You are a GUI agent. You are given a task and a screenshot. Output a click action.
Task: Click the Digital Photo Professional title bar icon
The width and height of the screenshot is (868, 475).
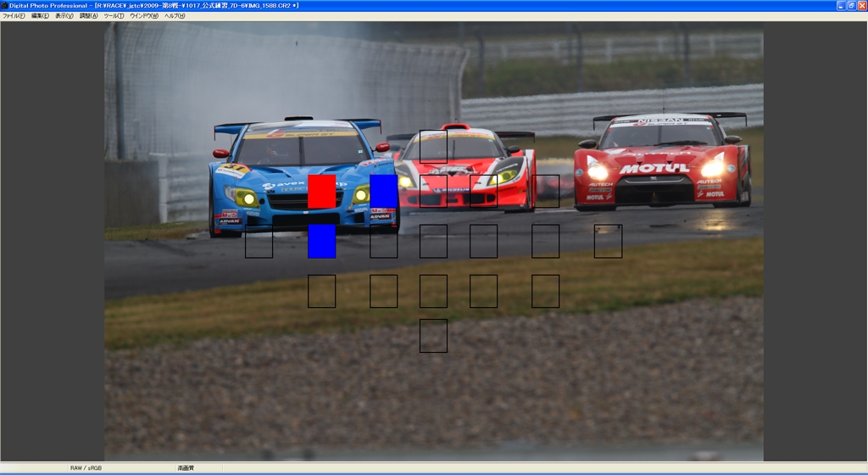[4, 6]
